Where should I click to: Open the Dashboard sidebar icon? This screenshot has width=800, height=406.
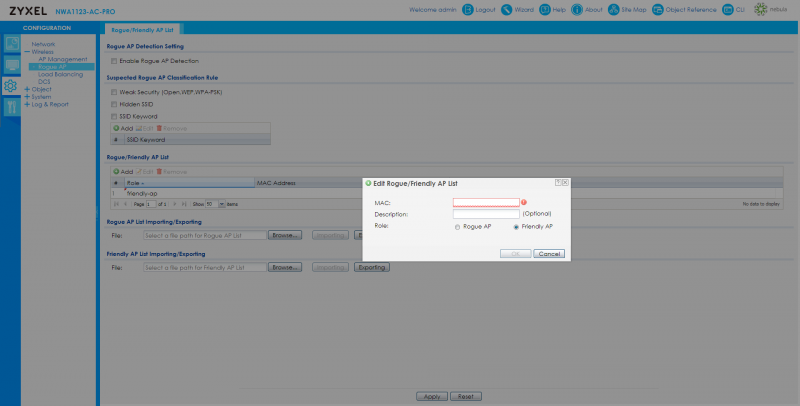pos(12,44)
